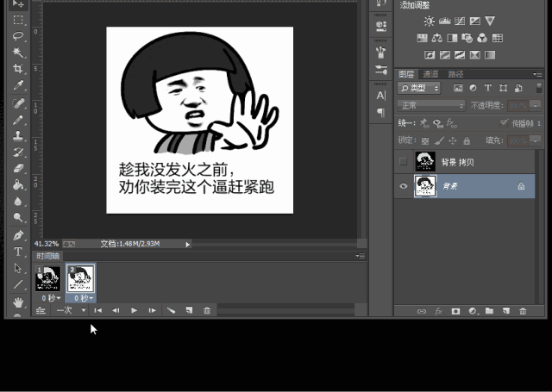Add a Levels adjustment
Image resolution: width=552 pixels, height=392 pixels.
445,21
